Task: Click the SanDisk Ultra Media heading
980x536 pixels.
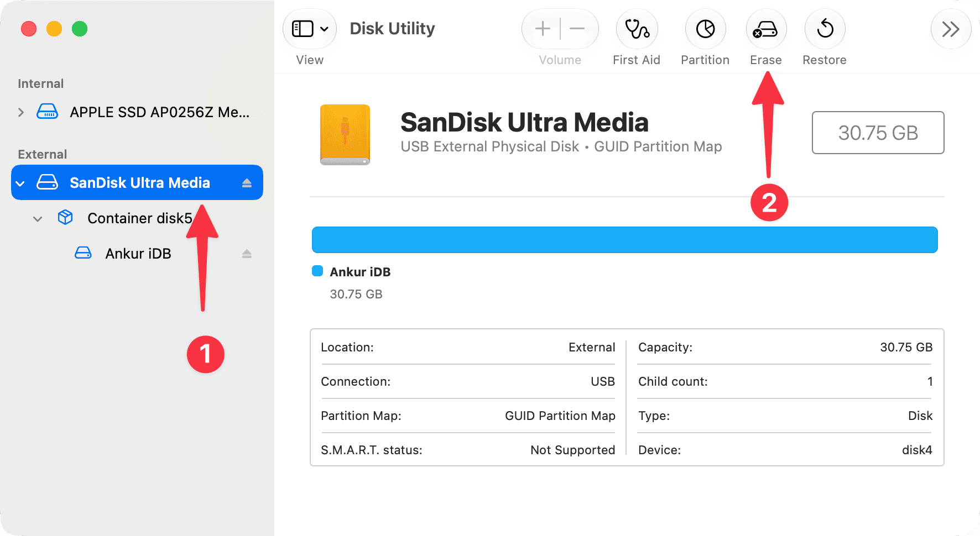Action: click(524, 122)
